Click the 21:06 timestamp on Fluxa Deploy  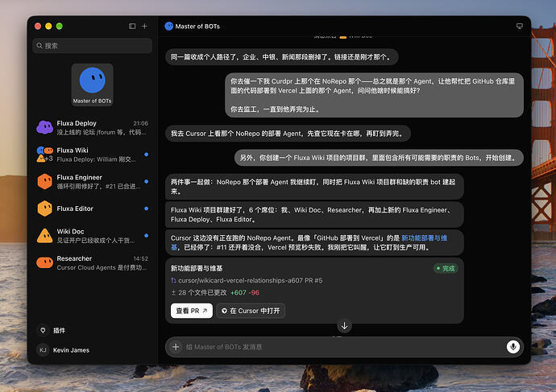[141, 123]
